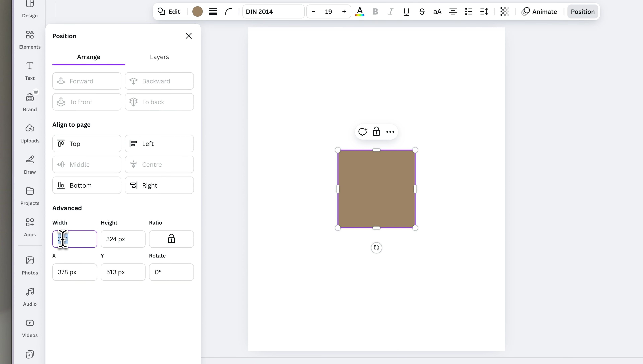Lock the selected shape from floating toolbar
Image resolution: width=643 pixels, height=364 pixels.
coord(376,132)
